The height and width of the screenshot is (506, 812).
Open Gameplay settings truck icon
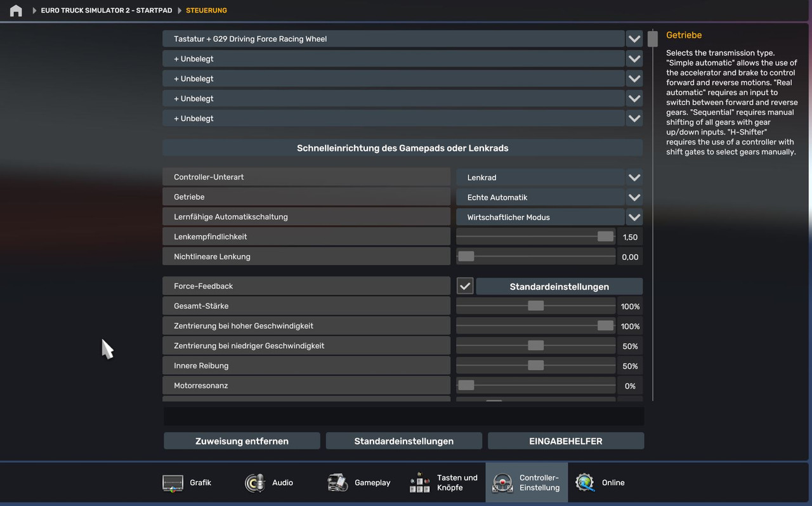337,483
